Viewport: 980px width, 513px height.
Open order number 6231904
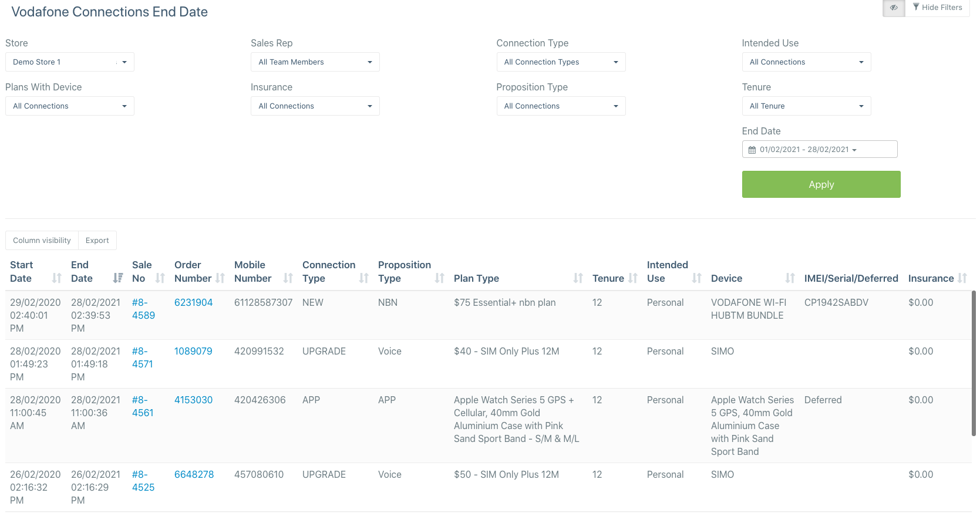(x=193, y=302)
